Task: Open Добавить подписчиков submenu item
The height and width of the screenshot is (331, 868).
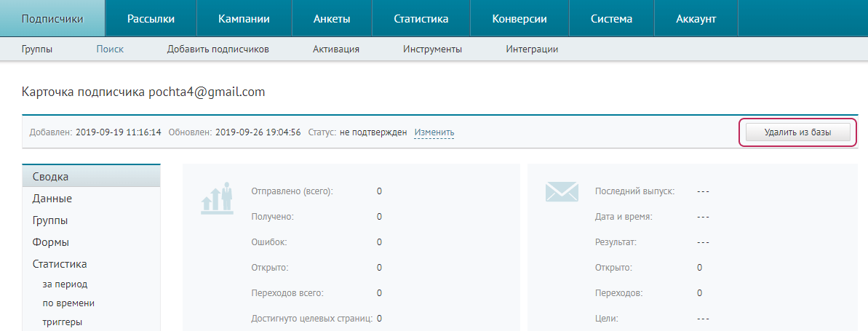Action: [x=218, y=49]
